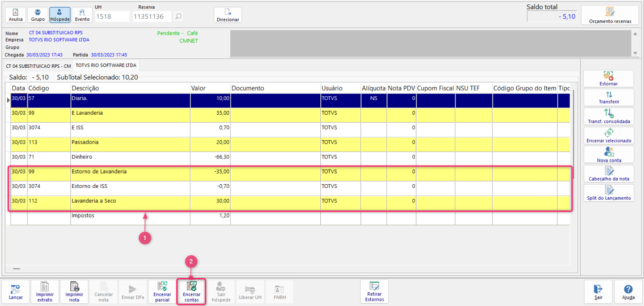Select the Lavanderia a Seco row
The width and height of the screenshot is (644, 306).
click(x=290, y=203)
